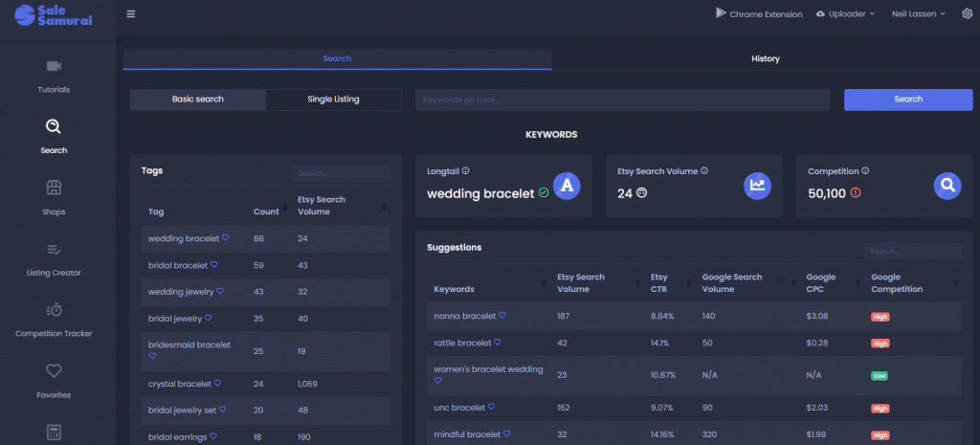Open settings gear icon at top right
980x445 pixels.
(966, 14)
